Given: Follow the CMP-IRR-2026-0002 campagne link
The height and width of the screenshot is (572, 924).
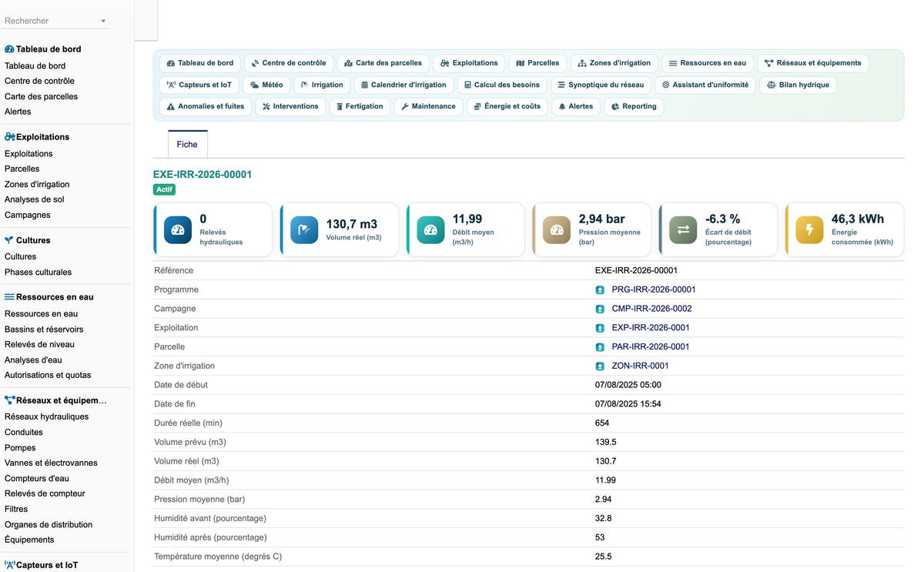Looking at the screenshot, I should pyautogui.click(x=651, y=309).
